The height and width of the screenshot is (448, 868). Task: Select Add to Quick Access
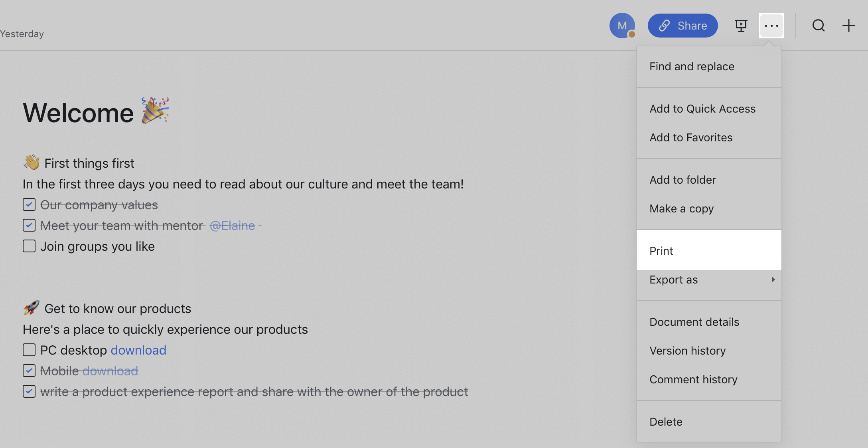pyautogui.click(x=702, y=109)
